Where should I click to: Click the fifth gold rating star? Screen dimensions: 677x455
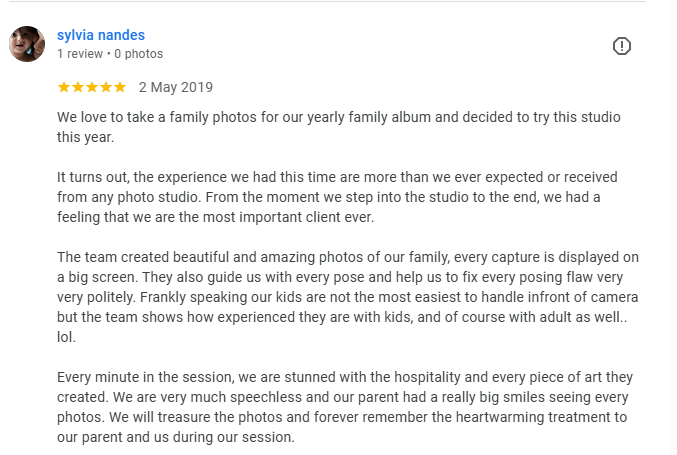120,87
